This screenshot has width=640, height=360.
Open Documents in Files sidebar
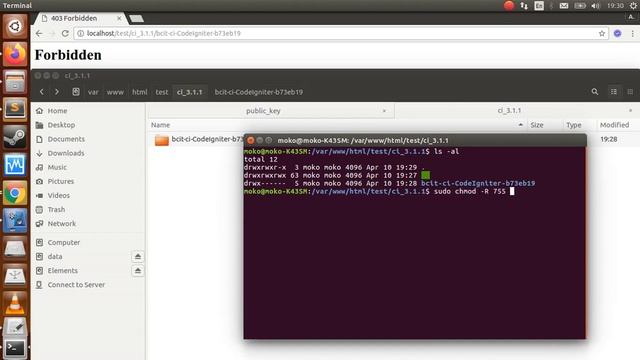[x=66, y=139]
